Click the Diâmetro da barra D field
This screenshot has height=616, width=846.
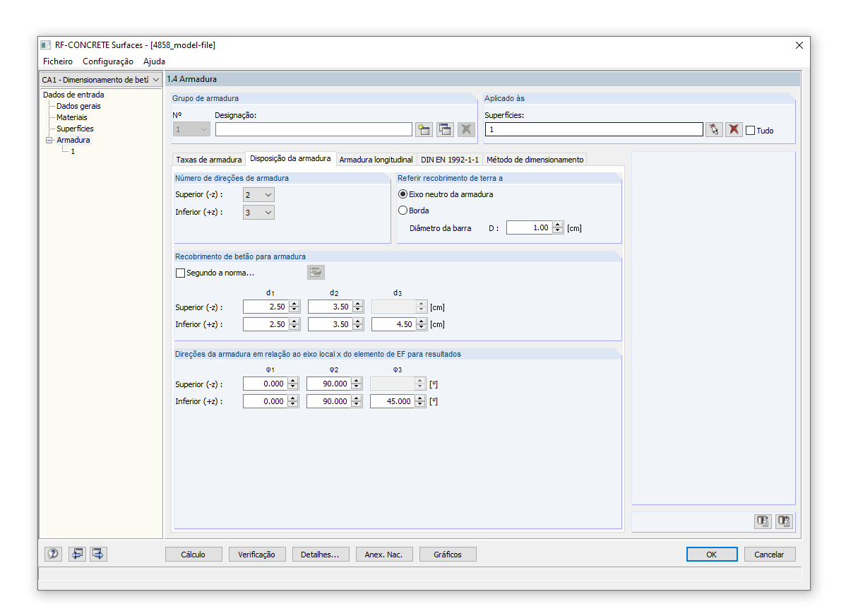[530, 228]
